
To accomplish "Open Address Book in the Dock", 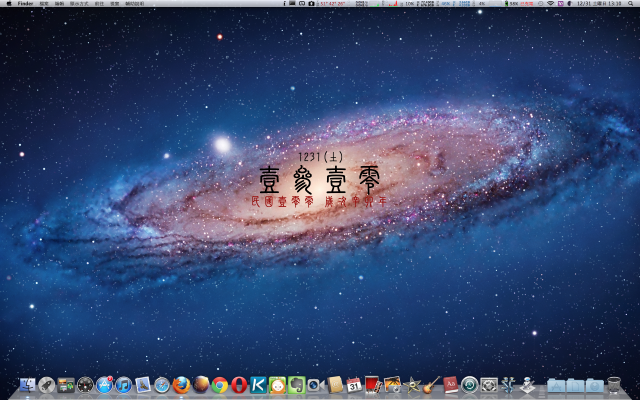I will (x=335, y=385).
